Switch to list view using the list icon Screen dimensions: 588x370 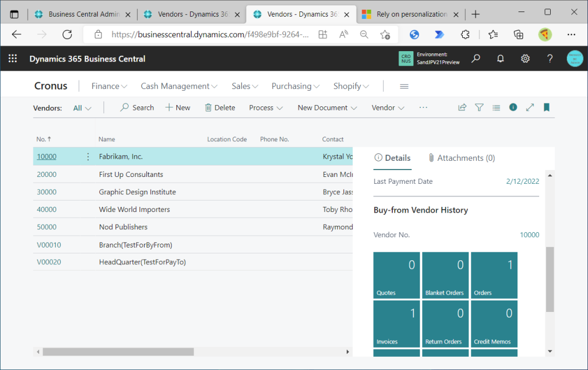pyautogui.click(x=496, y=107)
